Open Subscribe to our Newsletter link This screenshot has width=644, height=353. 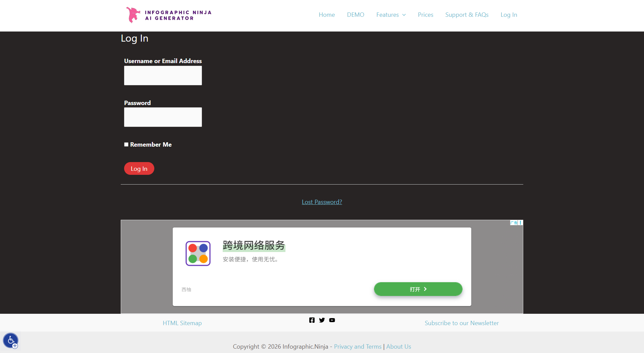click(x=462, y=323)
